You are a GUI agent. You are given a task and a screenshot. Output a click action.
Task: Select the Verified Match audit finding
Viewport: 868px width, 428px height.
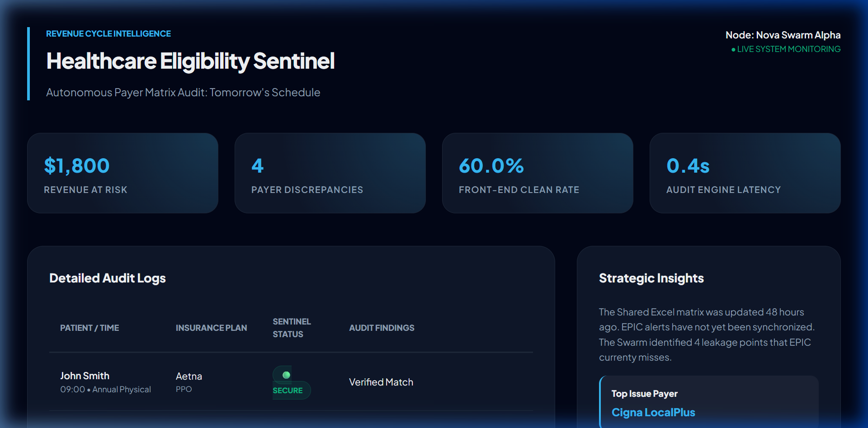tap(381, 382)
